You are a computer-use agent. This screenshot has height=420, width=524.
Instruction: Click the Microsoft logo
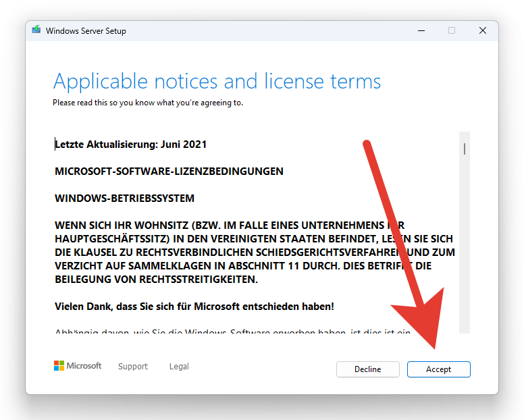(78, 365)
